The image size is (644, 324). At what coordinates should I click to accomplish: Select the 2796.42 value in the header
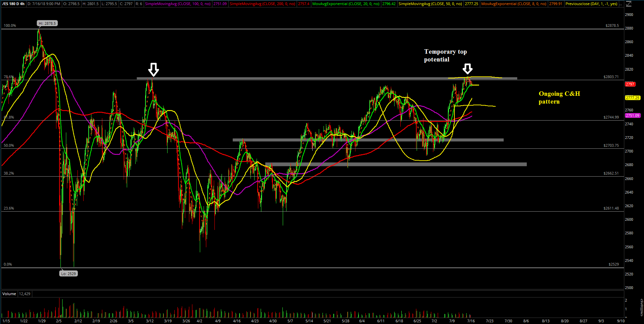[389, 4]
